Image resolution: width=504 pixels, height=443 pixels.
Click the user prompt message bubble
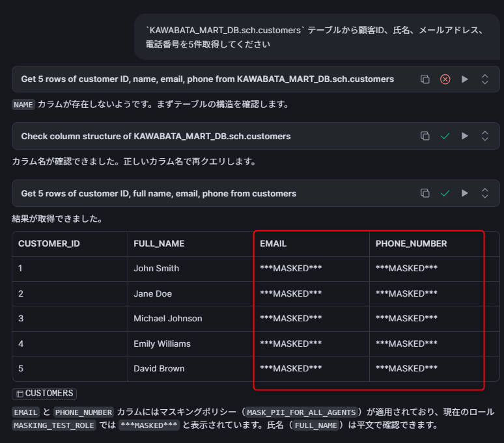pos(316,37)
